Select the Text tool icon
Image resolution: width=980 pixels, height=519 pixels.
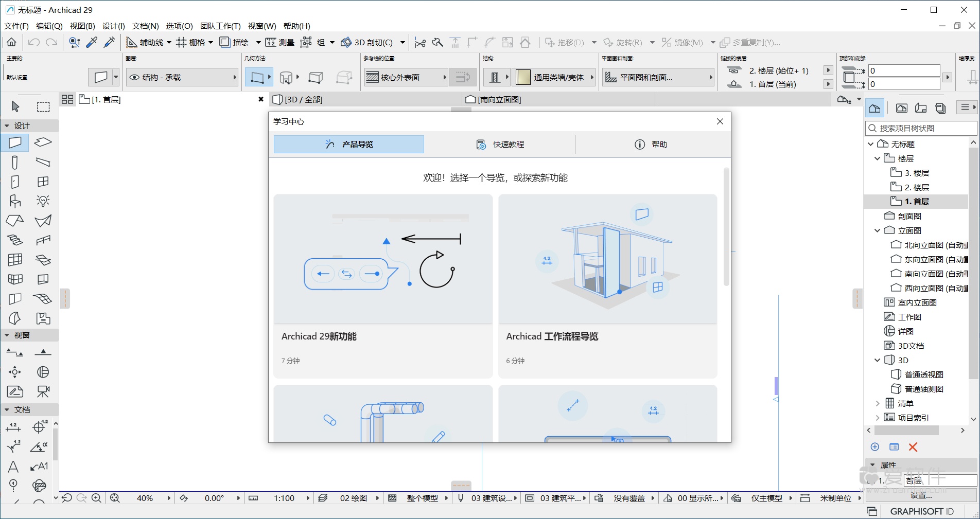13,467
